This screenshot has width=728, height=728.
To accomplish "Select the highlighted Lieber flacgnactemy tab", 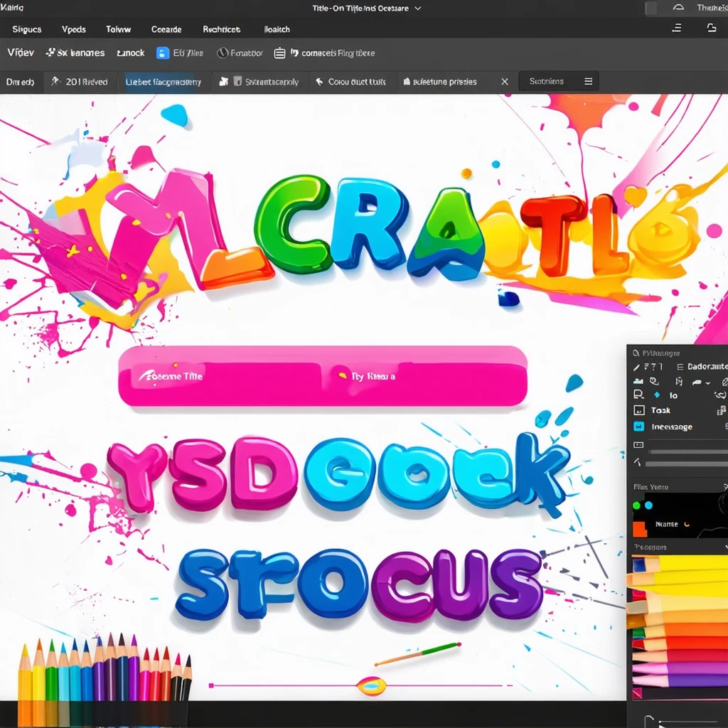I will pos(163,82).
